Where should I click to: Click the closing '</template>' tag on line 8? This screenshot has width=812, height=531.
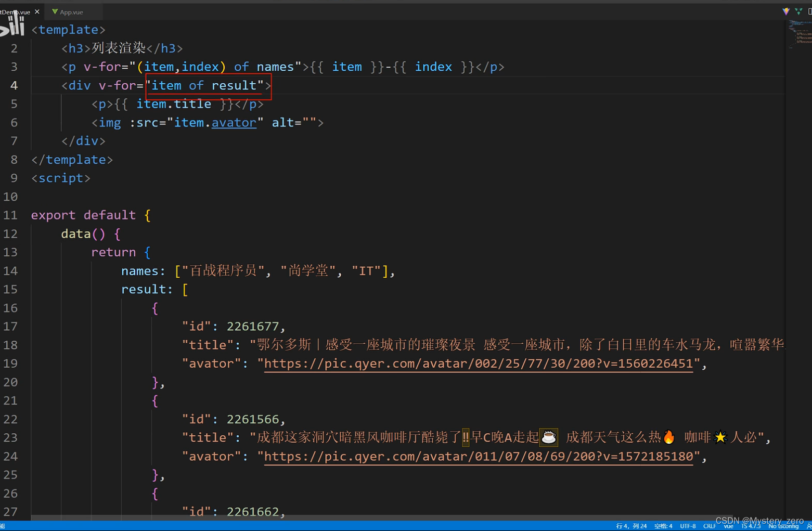[x=72, y=160]
